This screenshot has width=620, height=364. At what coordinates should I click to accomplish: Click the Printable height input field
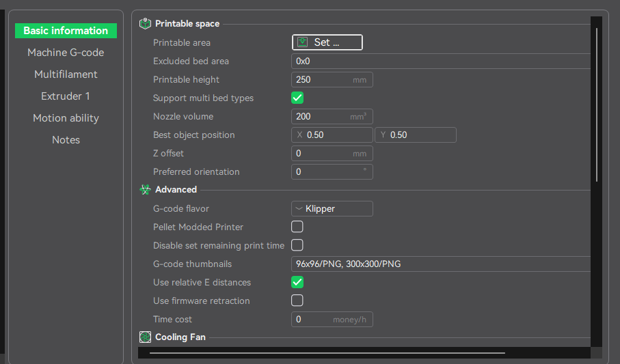click(332, 80)
